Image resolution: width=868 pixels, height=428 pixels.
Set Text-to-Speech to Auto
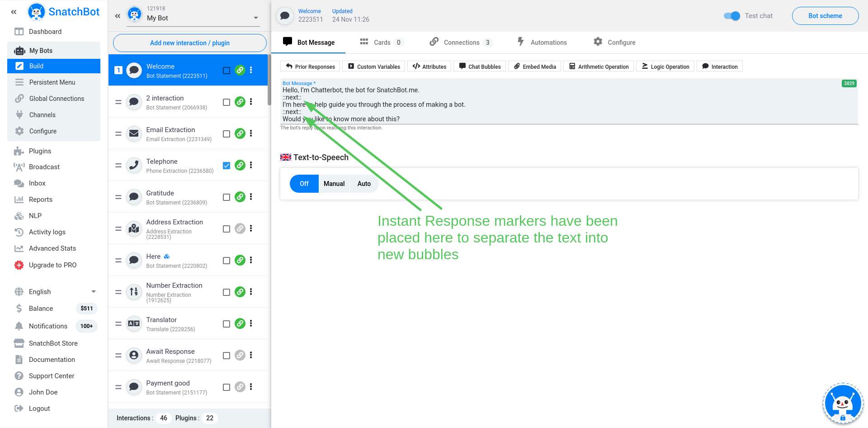(364, 184)
